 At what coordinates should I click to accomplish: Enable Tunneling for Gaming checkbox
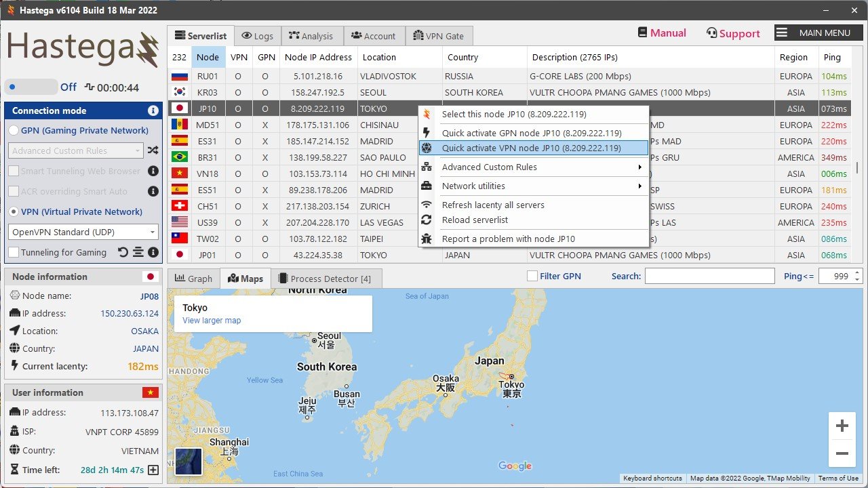click(x=14, y=253)
